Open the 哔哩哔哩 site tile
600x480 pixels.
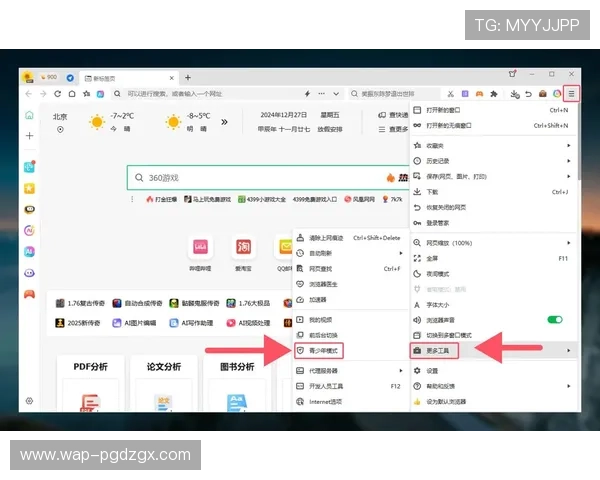pyautogui.click(x=200, y=253)
